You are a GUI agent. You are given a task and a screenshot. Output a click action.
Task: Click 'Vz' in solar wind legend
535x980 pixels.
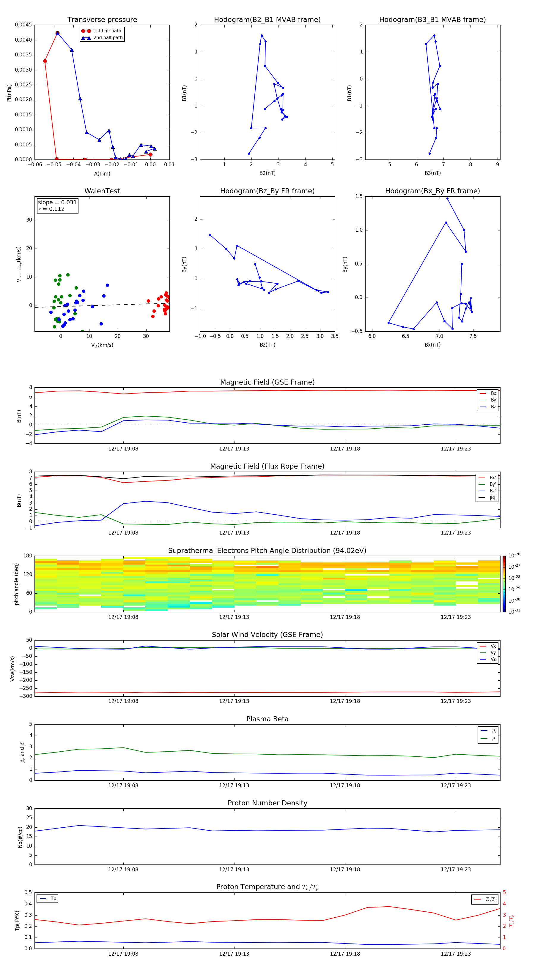click(x=488, y=659)
